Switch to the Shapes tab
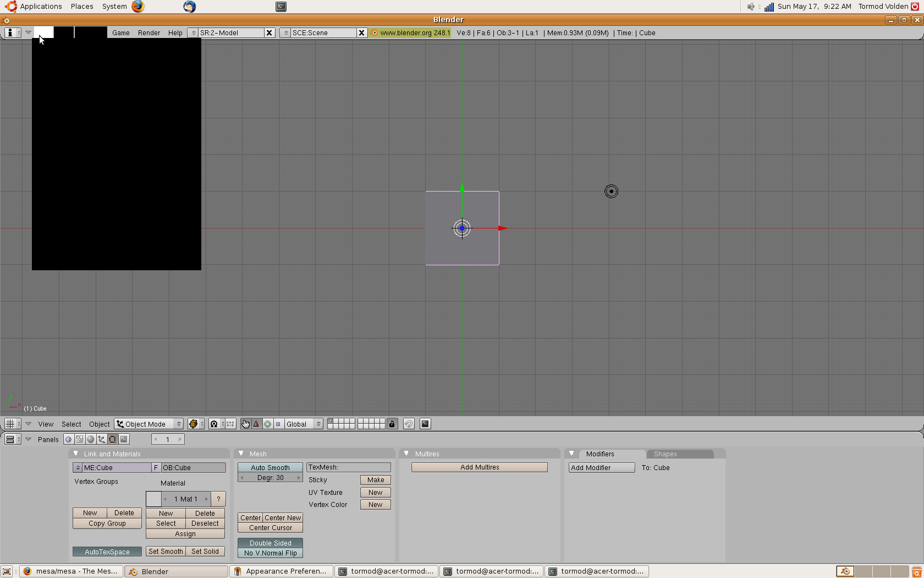This screenshot has height=578, width=924. tap(665, 454)
